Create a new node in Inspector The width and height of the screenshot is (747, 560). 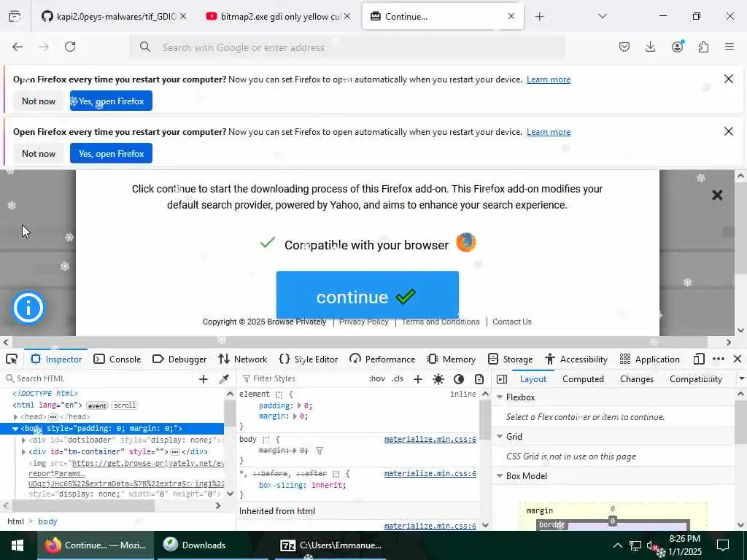point(204,379)
